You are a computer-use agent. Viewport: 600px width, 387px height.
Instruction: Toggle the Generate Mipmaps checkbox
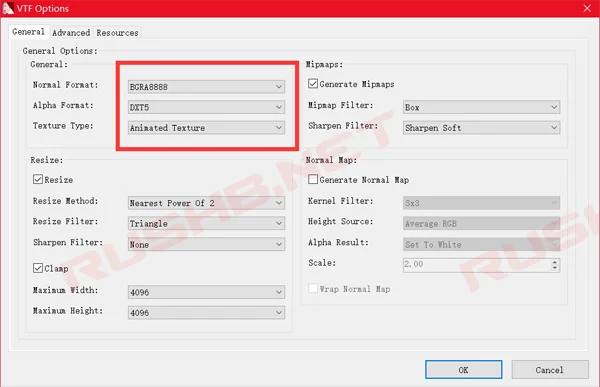[313, 83]
